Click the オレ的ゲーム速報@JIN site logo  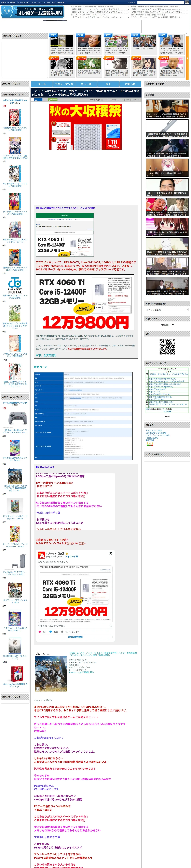[32, 12]
